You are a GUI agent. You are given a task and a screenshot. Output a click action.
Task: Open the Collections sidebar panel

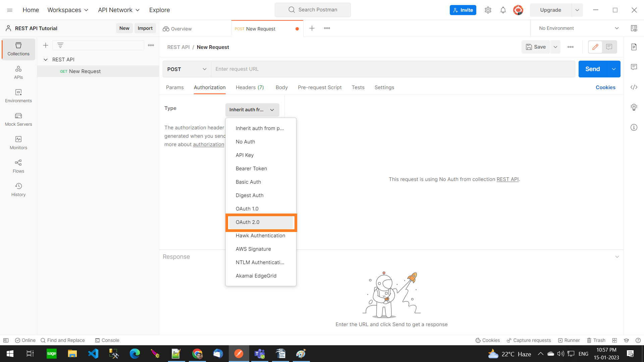coord(18,49)
